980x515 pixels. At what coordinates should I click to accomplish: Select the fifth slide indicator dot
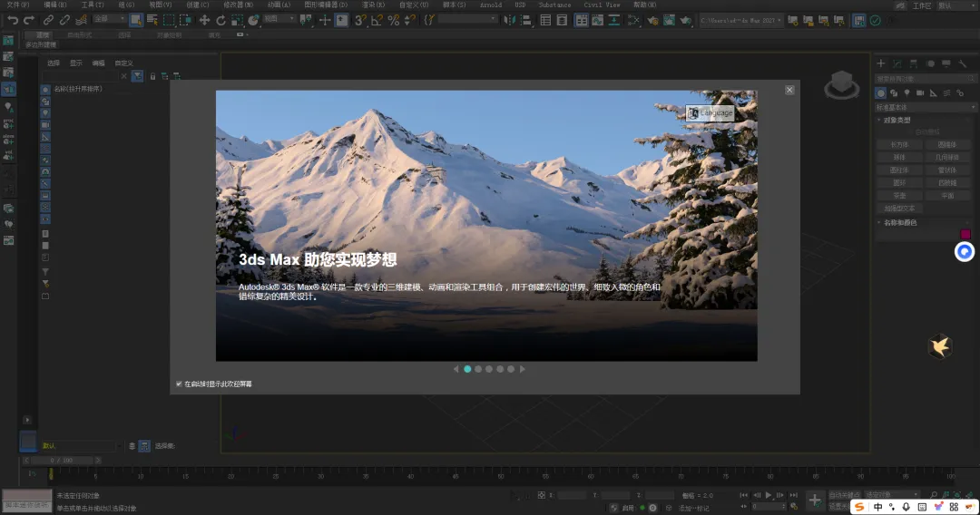click(x=511, y=369)
